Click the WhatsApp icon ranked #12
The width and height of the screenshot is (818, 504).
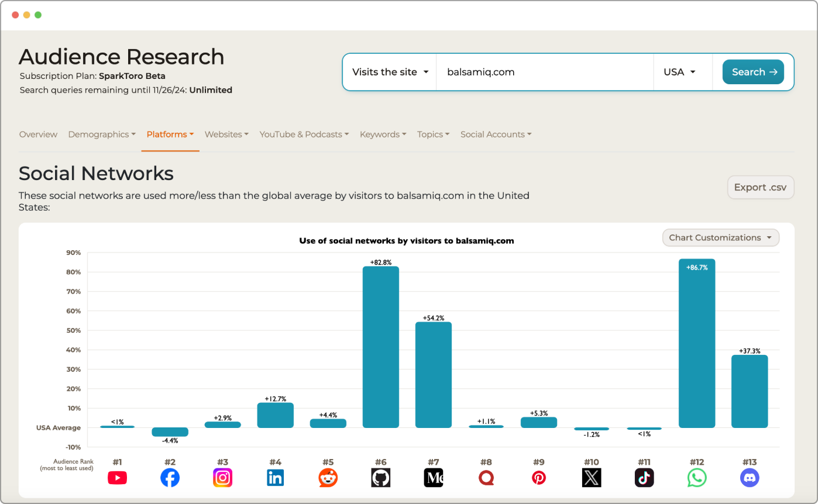tap(696, 478)
